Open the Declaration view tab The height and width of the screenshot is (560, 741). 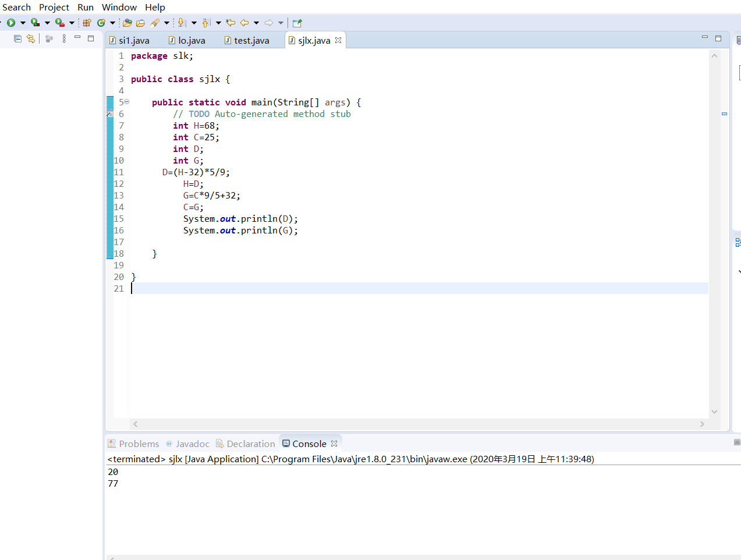245,444
